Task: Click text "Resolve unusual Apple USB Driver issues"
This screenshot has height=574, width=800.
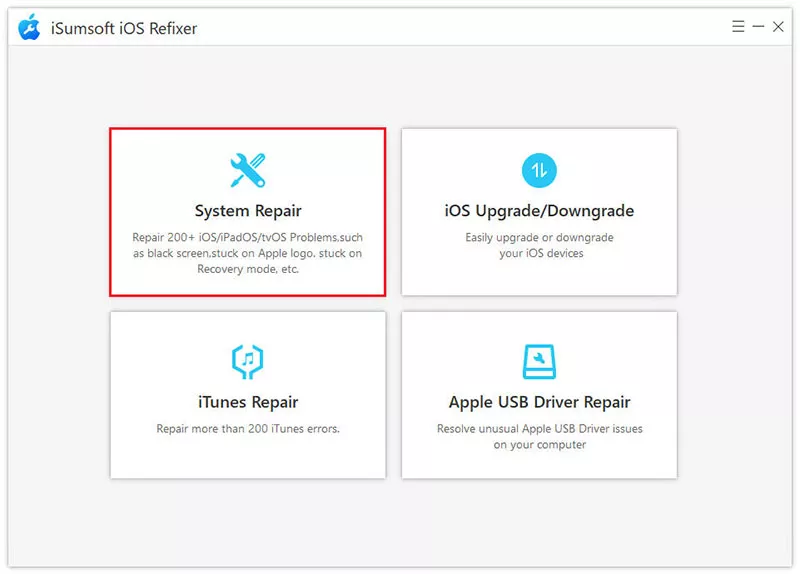Action: coord(539,429)
